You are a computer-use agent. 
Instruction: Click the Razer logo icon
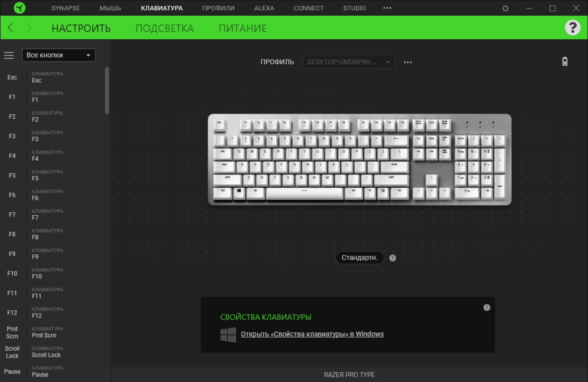click(x=20, y=8)
